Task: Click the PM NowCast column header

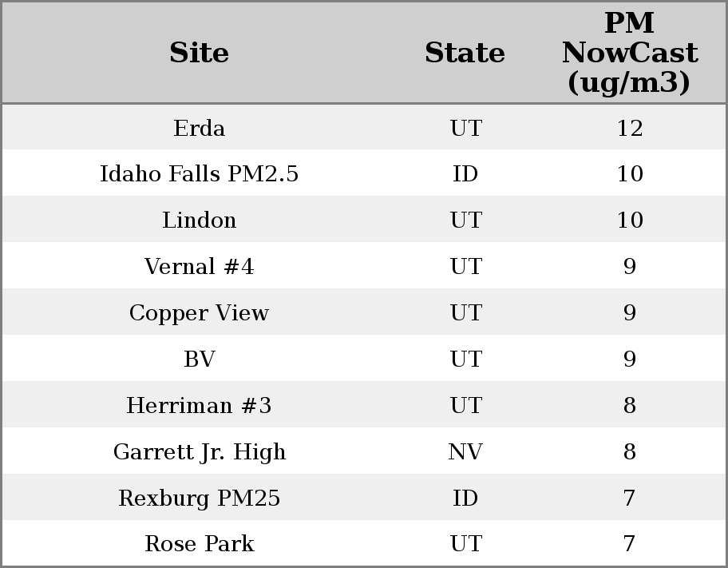Action: [x=629, y=54]
